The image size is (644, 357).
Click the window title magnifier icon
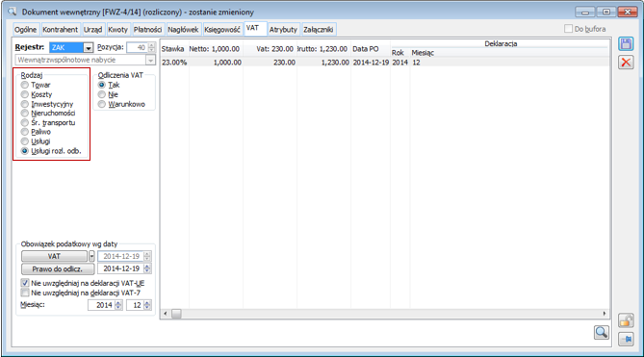coord(12,12)
